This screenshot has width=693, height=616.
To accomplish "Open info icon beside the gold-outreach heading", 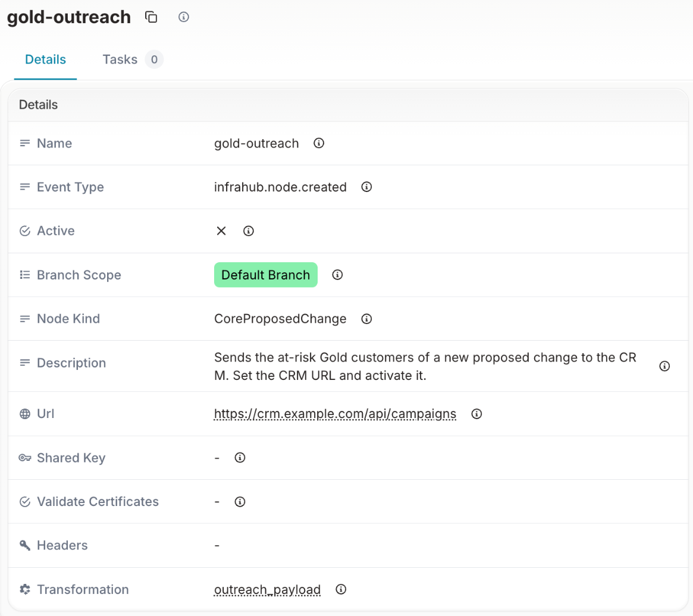I will pos(184,17).
